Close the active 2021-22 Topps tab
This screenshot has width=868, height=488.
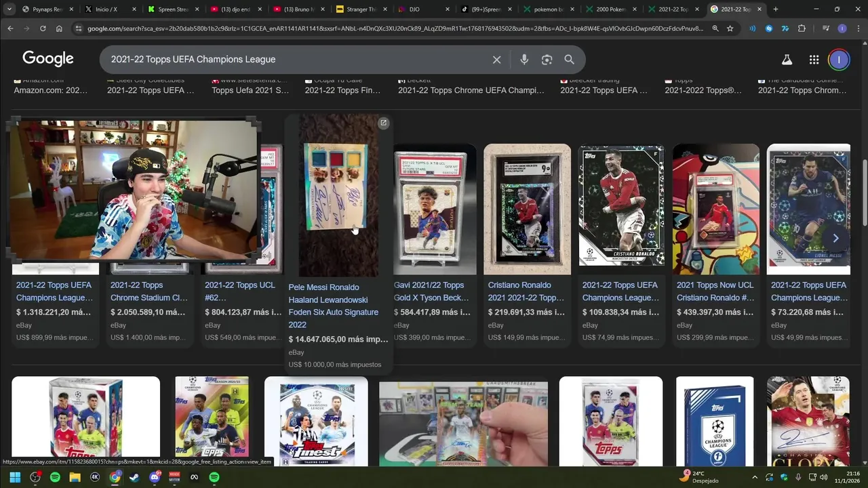tap(759, 9)
